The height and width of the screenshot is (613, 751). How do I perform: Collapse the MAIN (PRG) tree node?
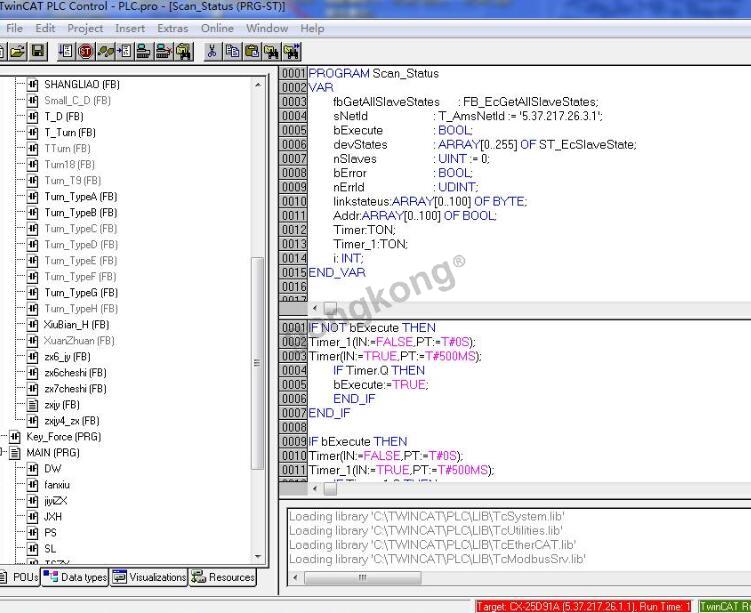coord(1,453)
